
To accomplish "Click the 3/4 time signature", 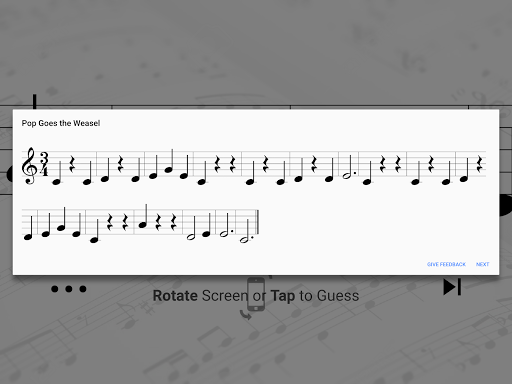I will pyautogui.click(x=44, y=164).
